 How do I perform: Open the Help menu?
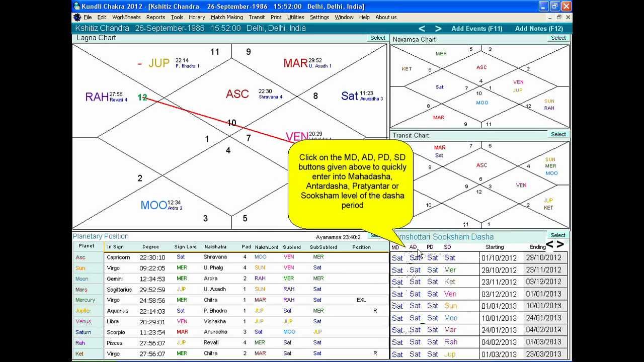364,17
